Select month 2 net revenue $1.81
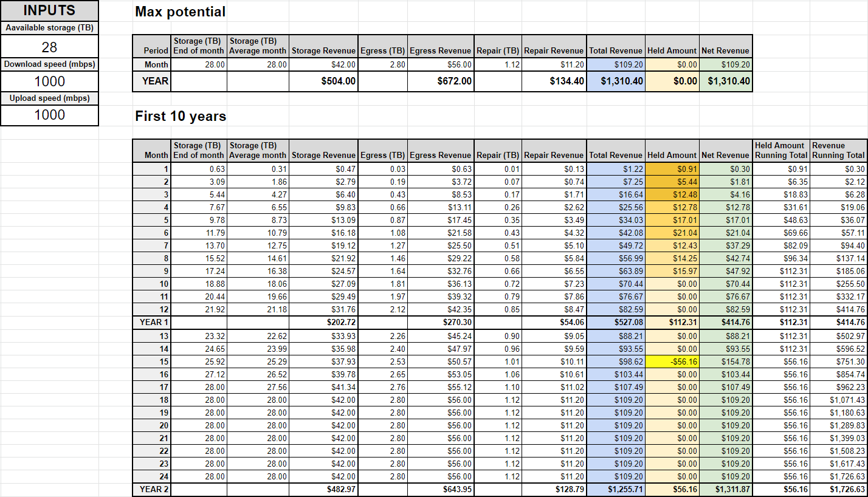Viewport: 868px width, 497px height. coord(726,182)
